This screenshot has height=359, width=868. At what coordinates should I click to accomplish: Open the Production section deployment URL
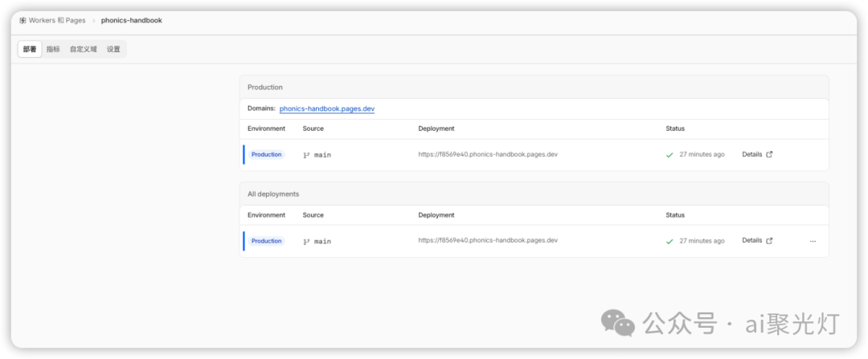(x=488, y=154)
